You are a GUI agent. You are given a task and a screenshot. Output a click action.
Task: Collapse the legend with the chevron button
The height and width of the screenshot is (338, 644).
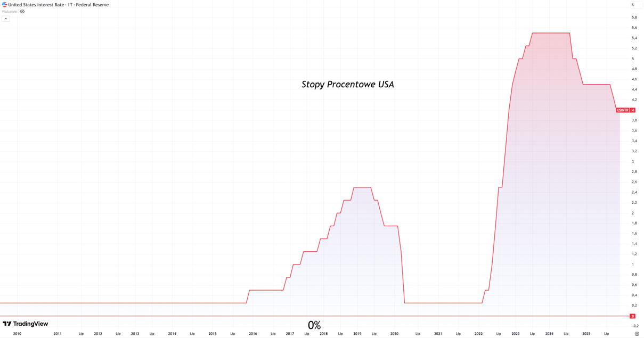[x=6, y=19]
